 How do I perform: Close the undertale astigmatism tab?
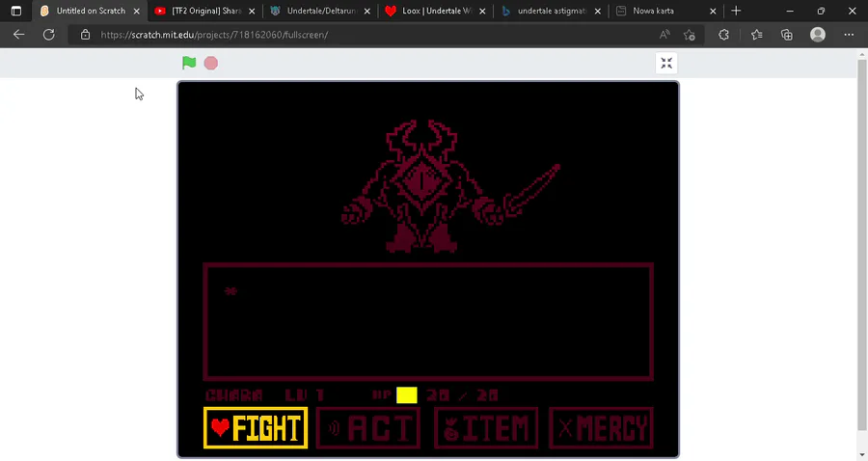tap(597, 11)
